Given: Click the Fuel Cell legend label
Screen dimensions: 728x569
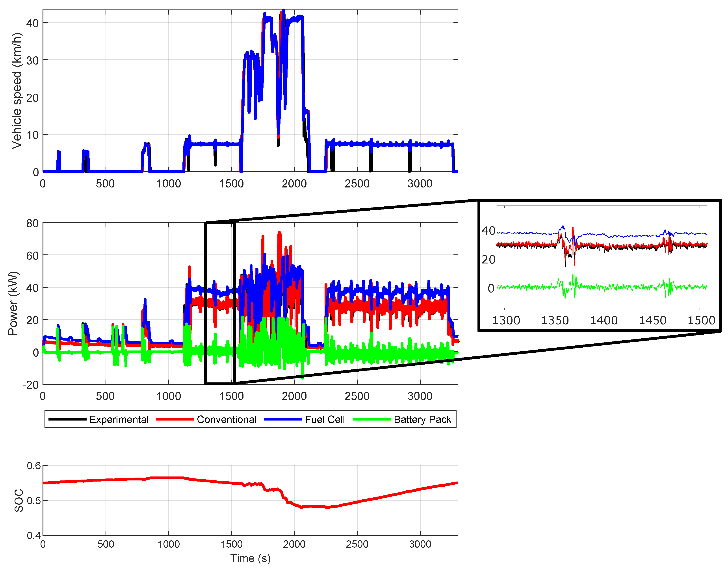Looking at the screenshot, I should (x=325, y=419).
